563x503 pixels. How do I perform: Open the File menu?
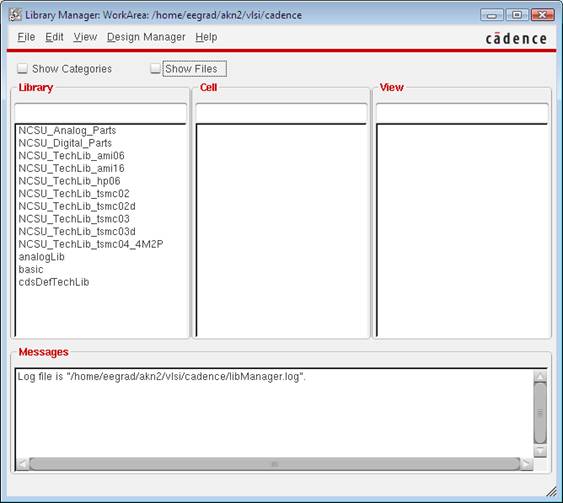click(26, 37)
